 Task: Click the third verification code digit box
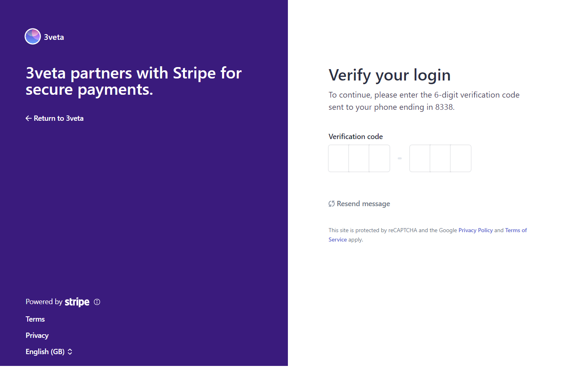(x=379, y=158)
